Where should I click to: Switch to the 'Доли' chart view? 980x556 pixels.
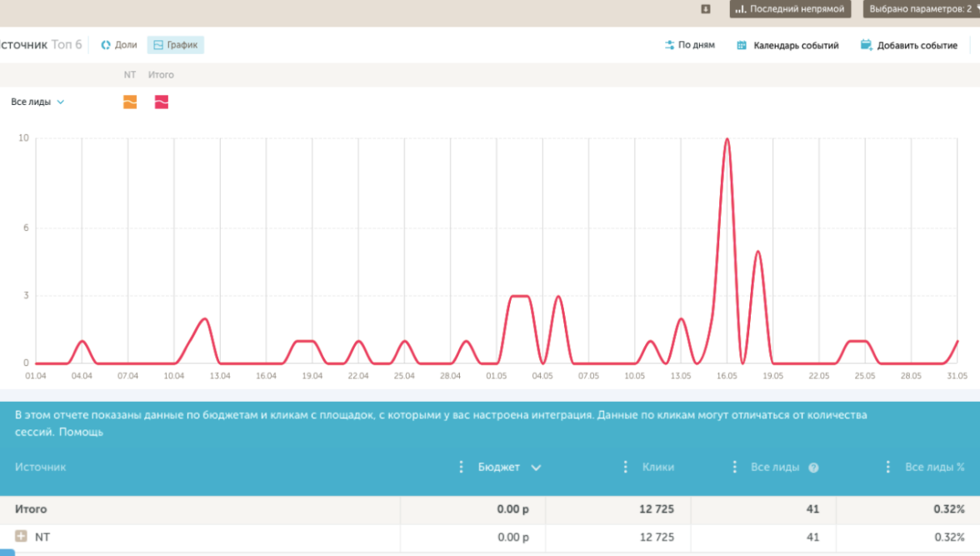tap(119, 45)
